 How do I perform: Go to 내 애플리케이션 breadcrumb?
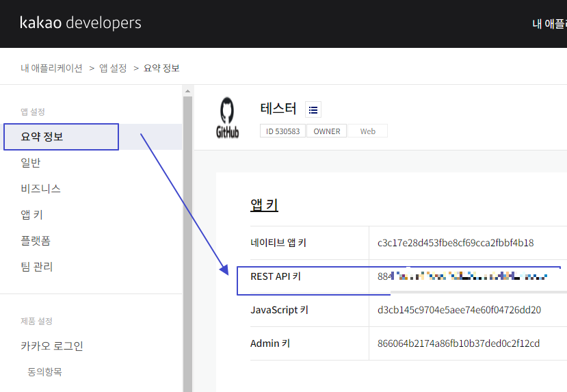[x=51, y=68]
